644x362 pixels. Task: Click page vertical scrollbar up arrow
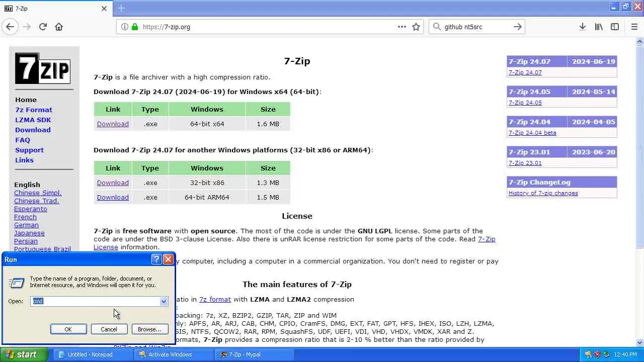(x=639, y=41)
